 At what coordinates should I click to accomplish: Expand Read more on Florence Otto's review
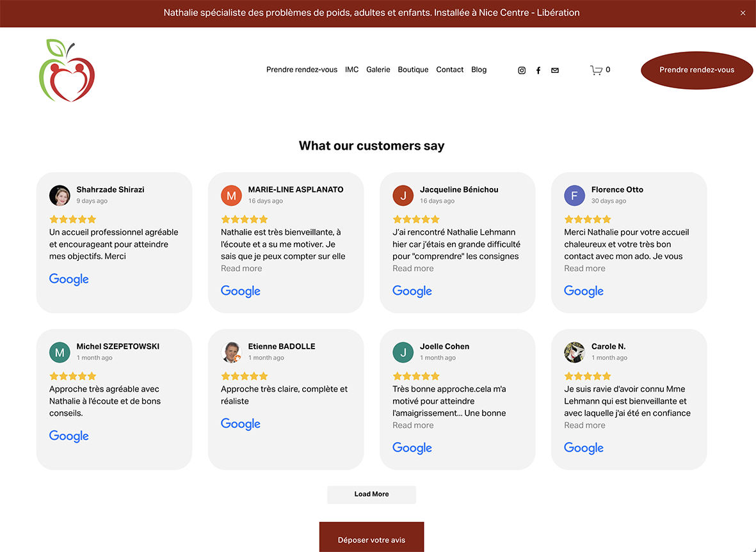pyautogui.click(x=585, y=268)
